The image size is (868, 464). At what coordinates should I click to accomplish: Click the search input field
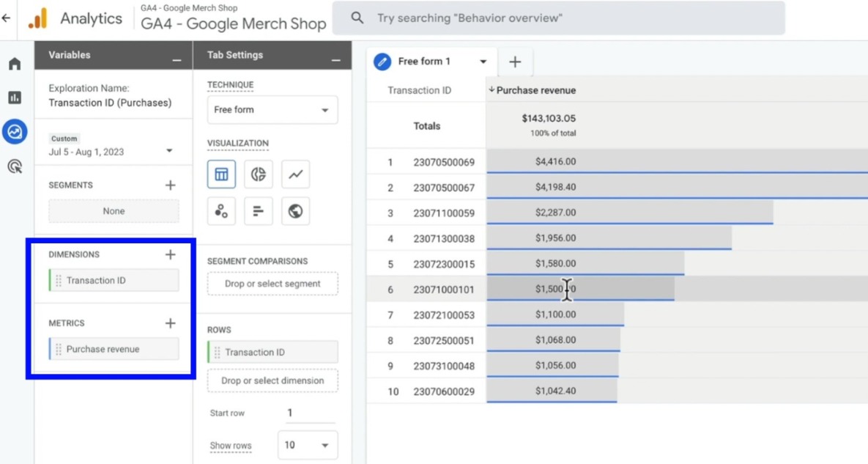[x=559, y=18]
